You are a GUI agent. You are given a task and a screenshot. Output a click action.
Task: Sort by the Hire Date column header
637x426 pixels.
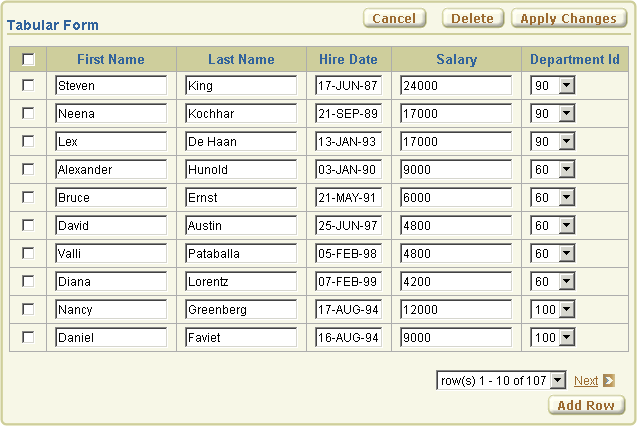click(x=348, y=59)
